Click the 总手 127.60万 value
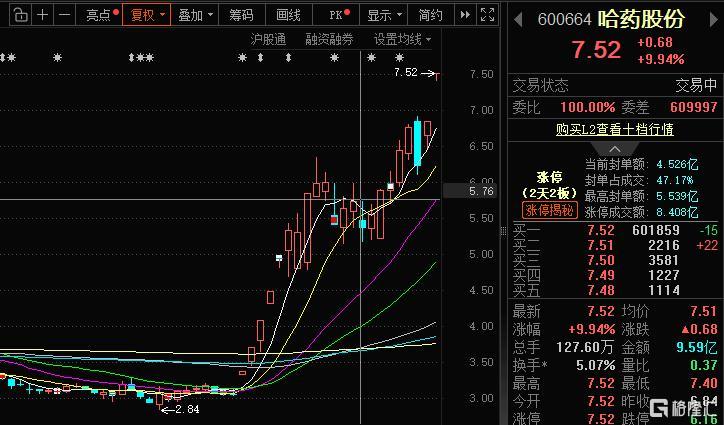Screen dimensions: 724x425 pyautogui.click(x=585, y=347)
